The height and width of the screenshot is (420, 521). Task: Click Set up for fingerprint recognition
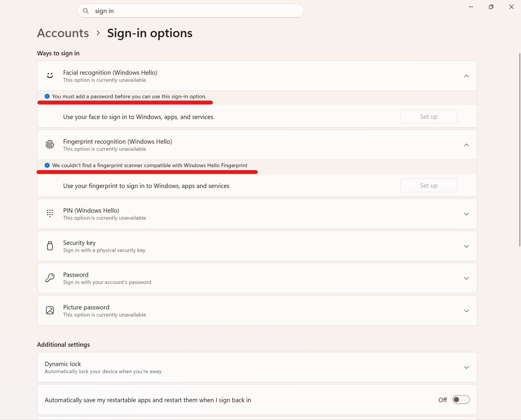(x=429, y=185)
